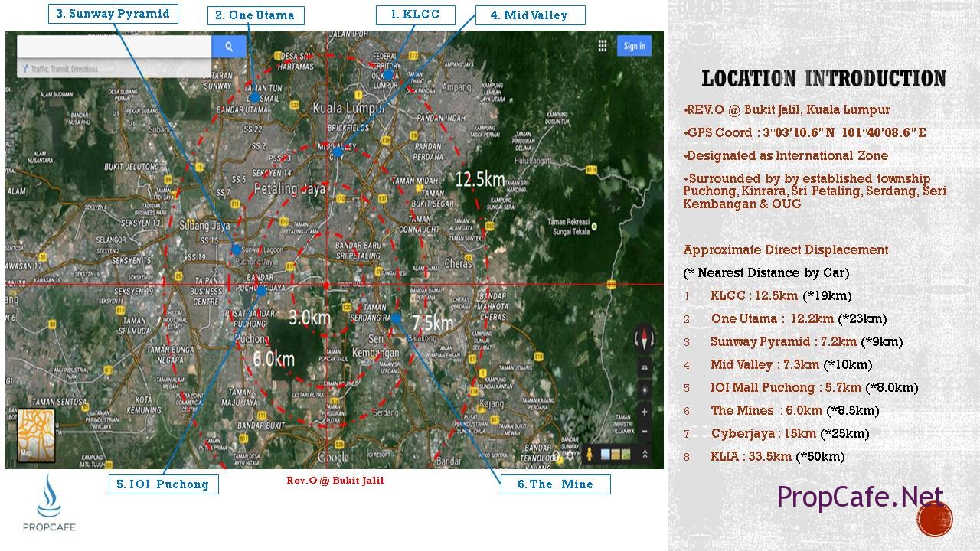Click the PropCafe.Net text

(860, 497)
